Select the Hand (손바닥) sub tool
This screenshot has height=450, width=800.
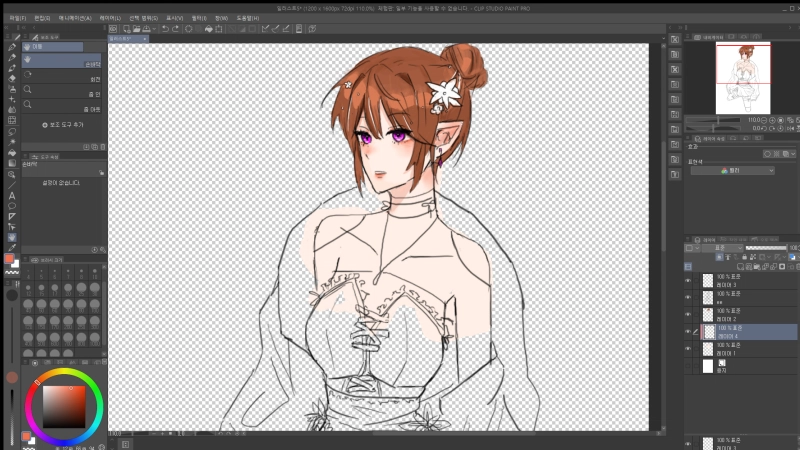coord(62,60)
